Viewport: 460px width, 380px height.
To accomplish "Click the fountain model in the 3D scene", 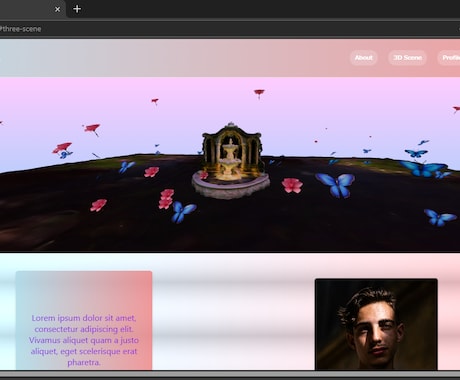I will tap(231, 161).
